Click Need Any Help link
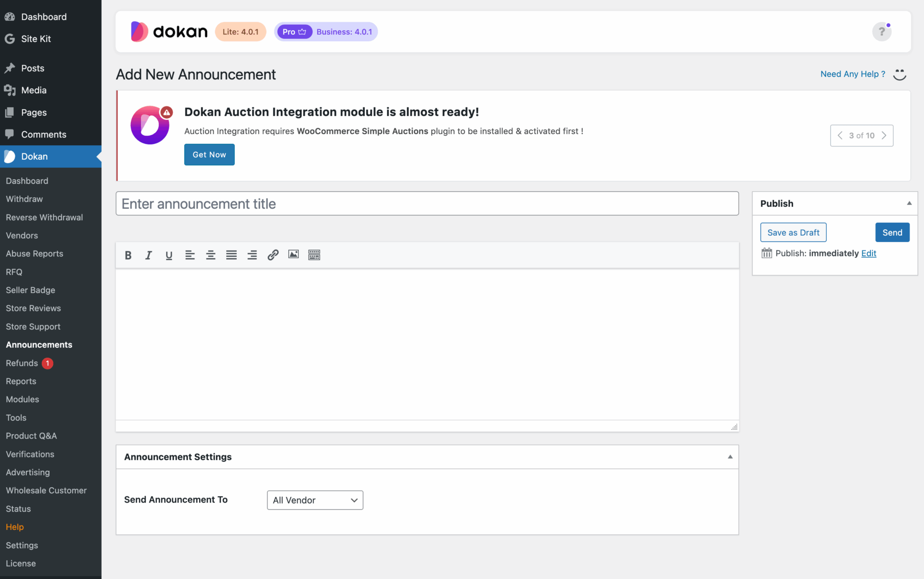Image resolution: width=924 pixels, height=579 pixels. click(853, 74)
